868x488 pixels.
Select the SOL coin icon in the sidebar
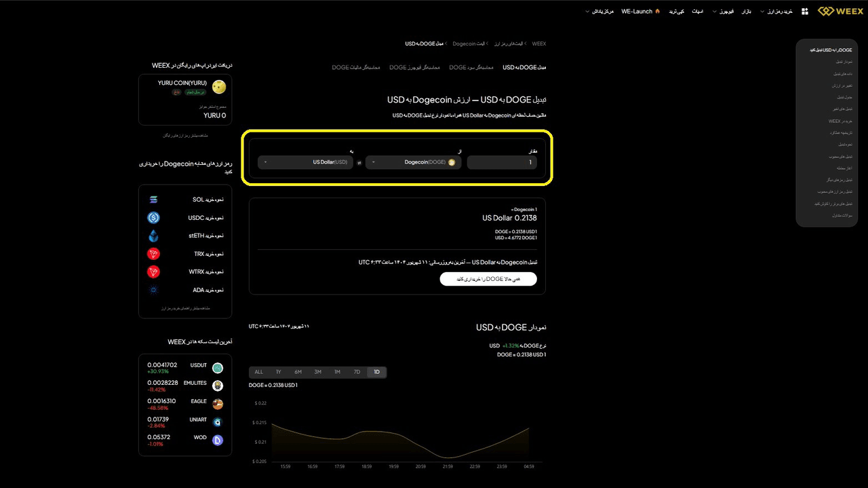pyautogui.click(x=153, y=200)
